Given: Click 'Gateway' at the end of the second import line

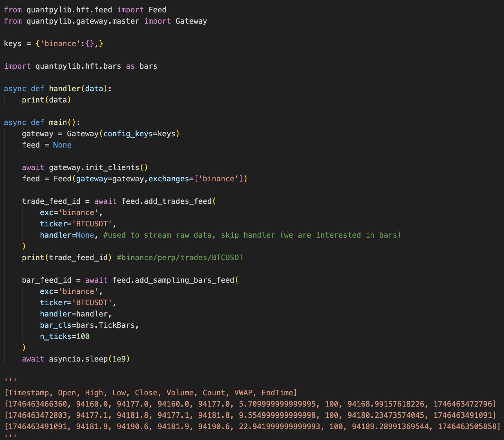Looking at the screenshot, I should coord(191,21).
